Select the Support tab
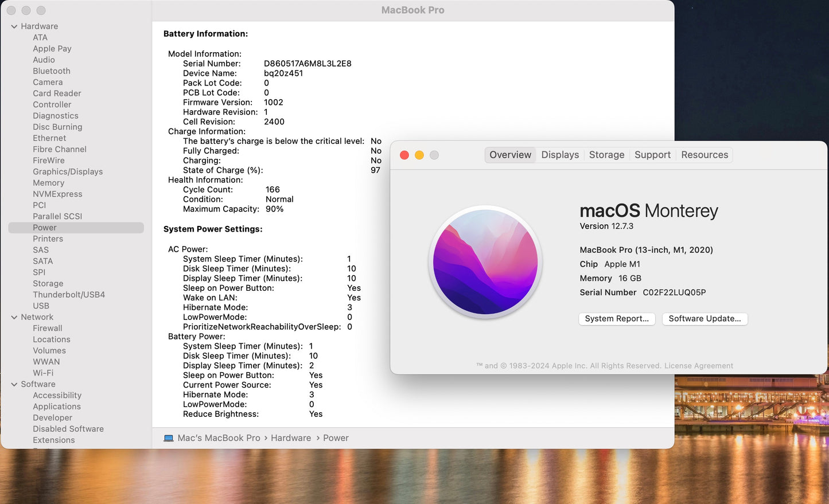This screenshot has width=829, height=504. pyautogui.click(x=652, y=155)
